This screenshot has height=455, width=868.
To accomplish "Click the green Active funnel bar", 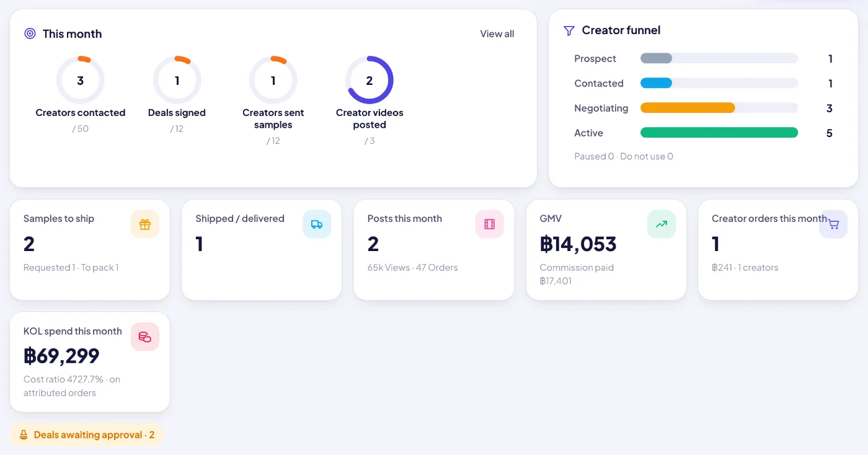I will point(719,133).
